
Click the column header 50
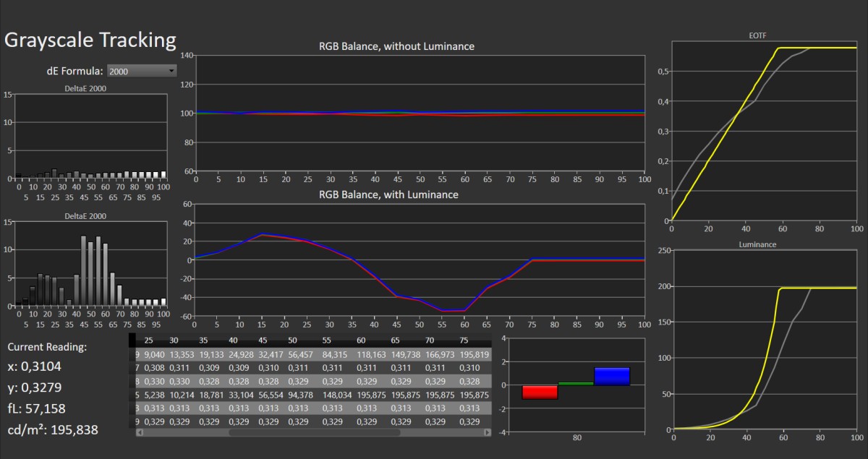coord(292,340)
